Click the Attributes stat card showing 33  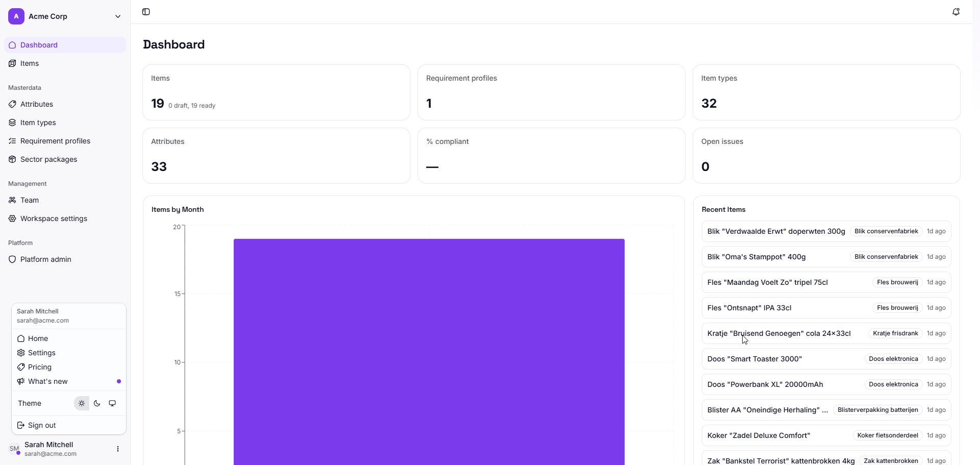point(276,156)
